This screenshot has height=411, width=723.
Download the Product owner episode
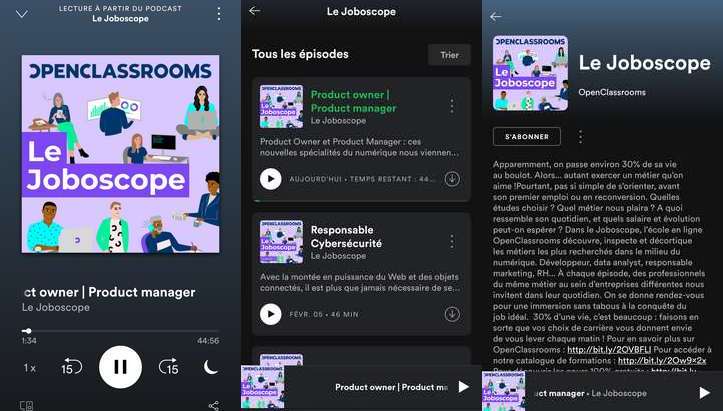coord(452,179)
